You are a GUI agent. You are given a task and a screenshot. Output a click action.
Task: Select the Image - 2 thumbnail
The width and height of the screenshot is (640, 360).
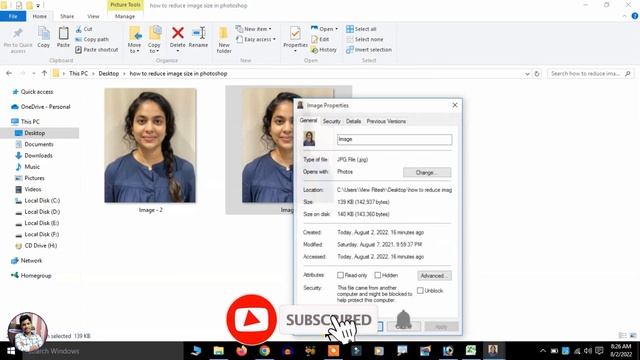pos(150,146)
